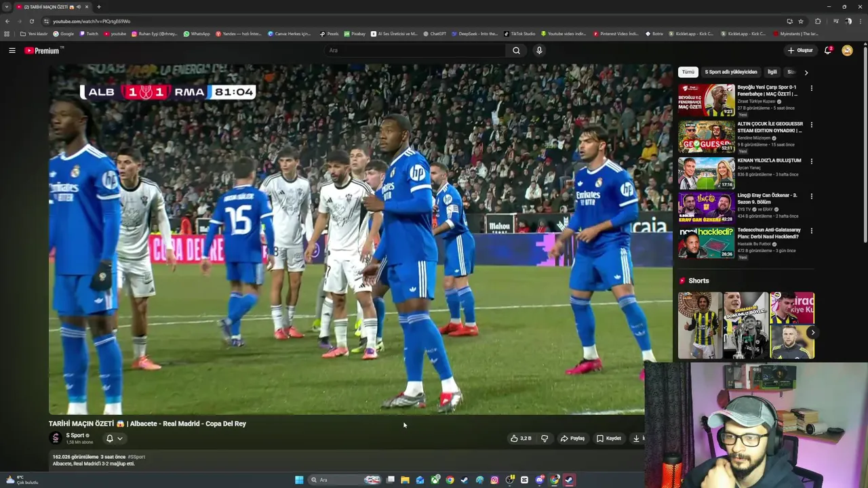Play GeoGuessr video thumbnail

coord(706,137)
